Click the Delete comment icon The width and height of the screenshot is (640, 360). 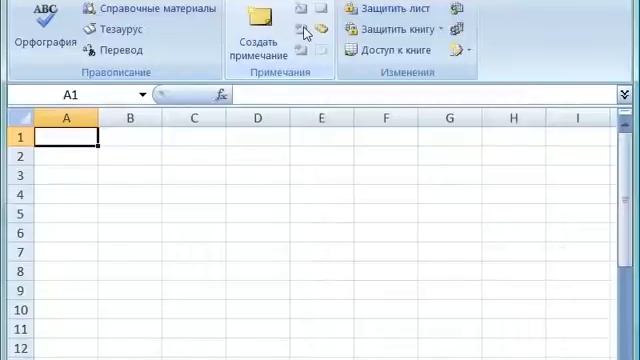click(x=301, y=8)
